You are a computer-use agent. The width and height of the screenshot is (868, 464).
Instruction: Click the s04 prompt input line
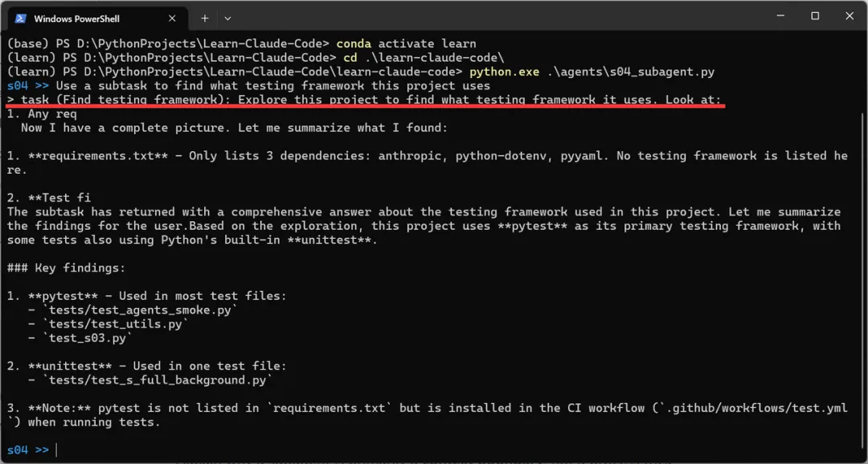click(x=432, y=450)
